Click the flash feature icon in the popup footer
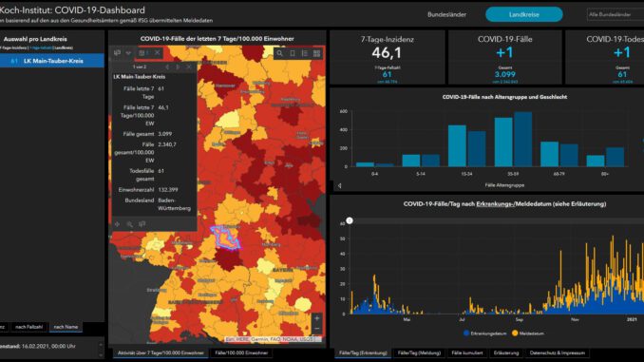Image resolution: width=644 pixels, height=362 pixels. [x=142, y=224]
